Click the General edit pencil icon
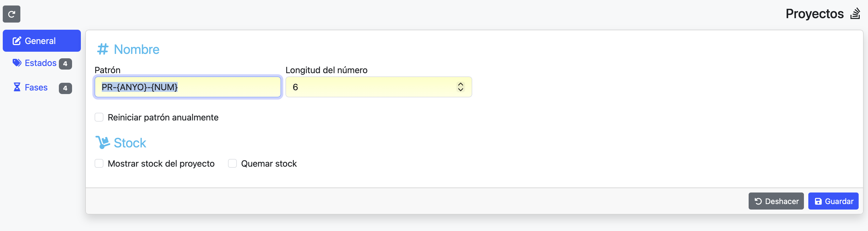The width and height of the screenshot is (868, 231). [17, 41]
